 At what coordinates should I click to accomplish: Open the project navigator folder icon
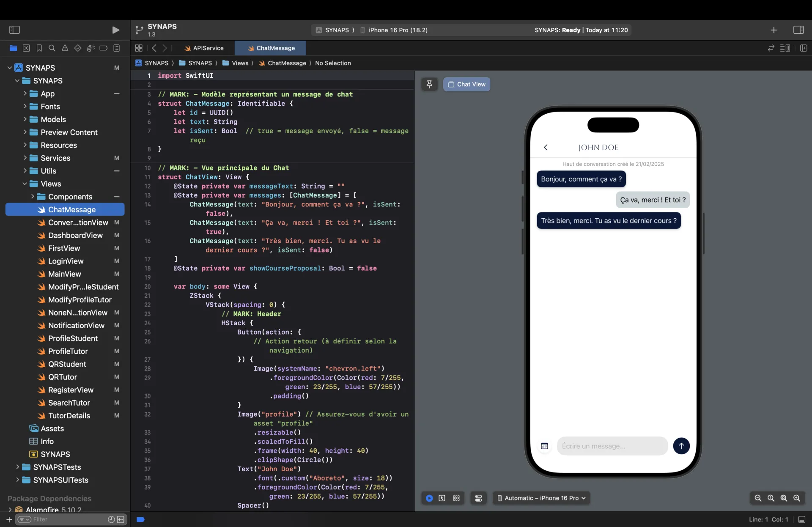[x=13, y=48]
